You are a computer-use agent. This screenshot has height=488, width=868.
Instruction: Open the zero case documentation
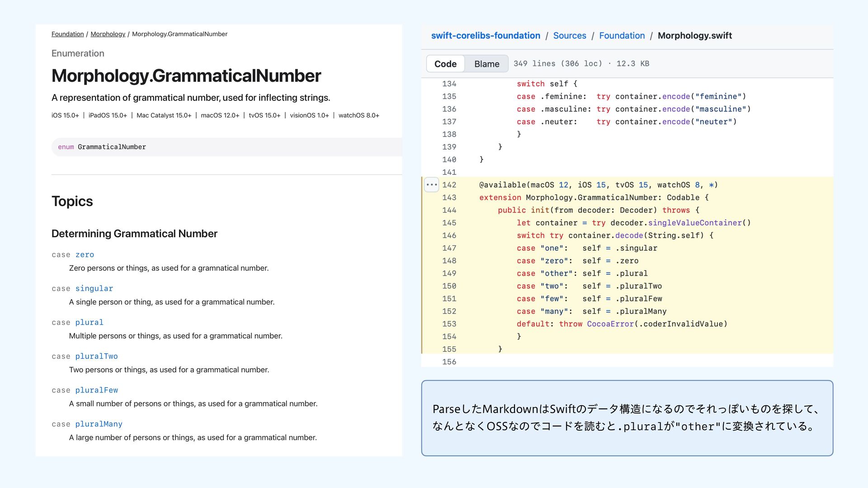(x=85, y=255)
